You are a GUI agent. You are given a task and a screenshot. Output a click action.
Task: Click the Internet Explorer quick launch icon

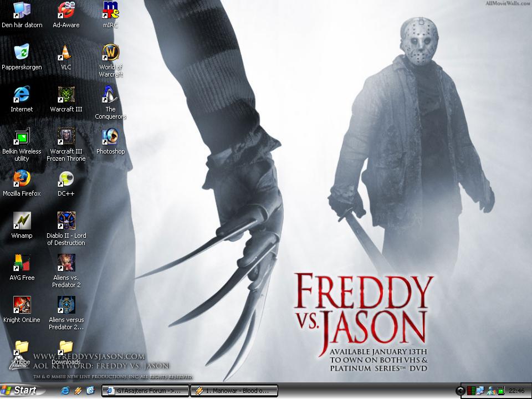coord(65,391)
